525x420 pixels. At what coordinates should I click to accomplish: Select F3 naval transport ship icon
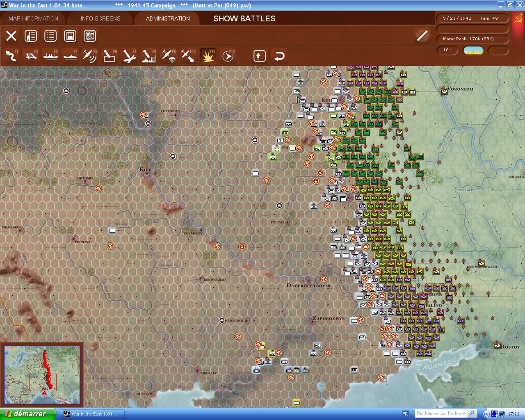pos(51,56)
